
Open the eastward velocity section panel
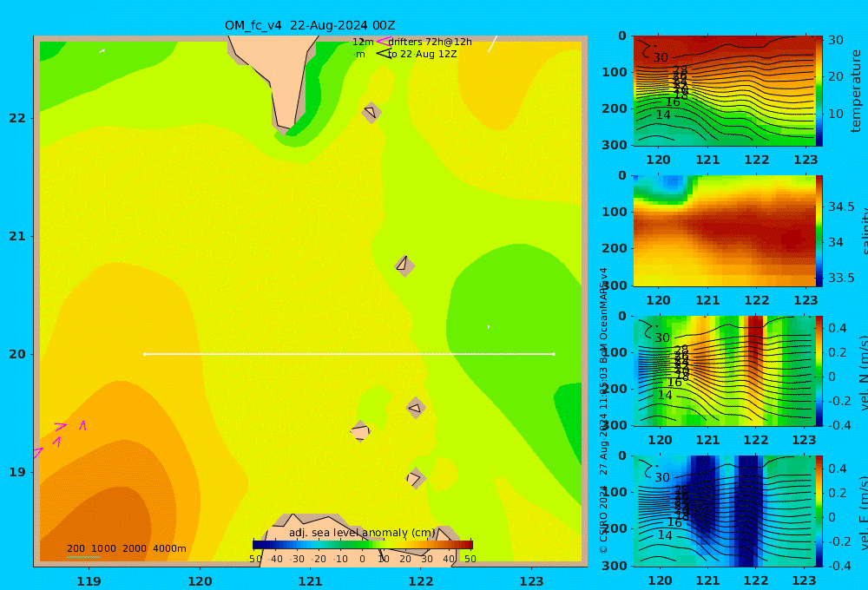(724, 511)
